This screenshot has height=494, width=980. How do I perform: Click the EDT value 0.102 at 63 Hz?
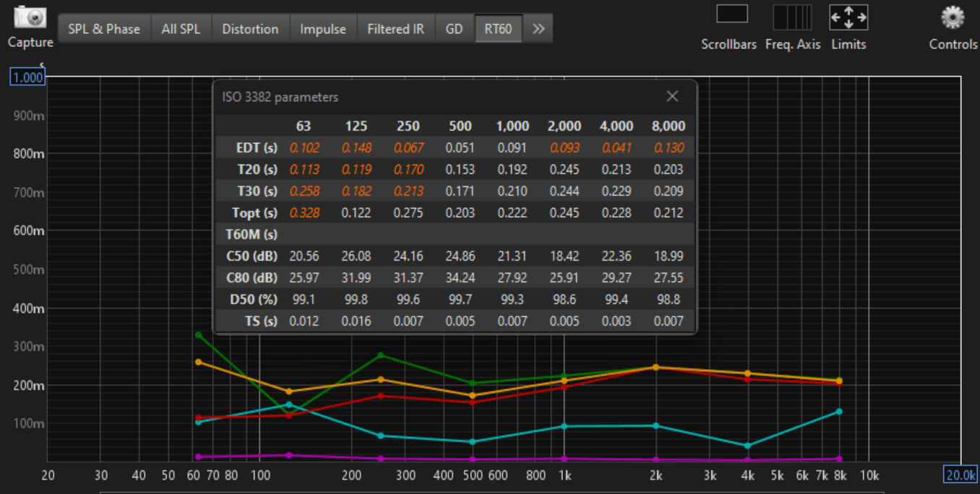pos(304,147)
